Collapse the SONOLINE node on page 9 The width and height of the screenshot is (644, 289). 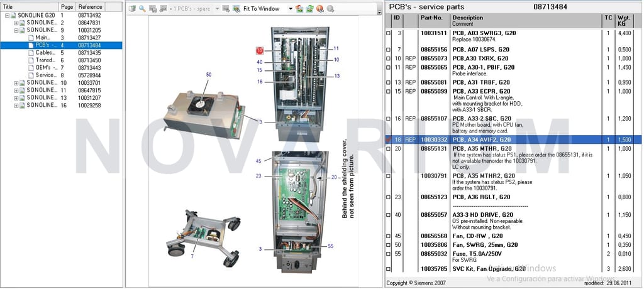pyautogui.click(x=16, y=30)
